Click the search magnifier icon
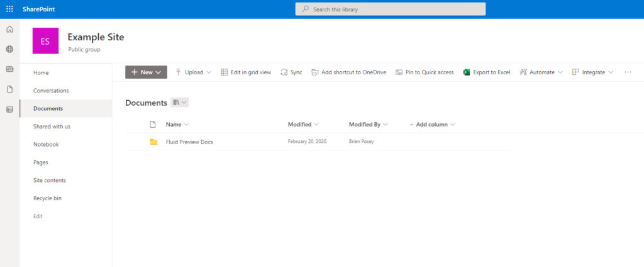 [x=305, y=9]
